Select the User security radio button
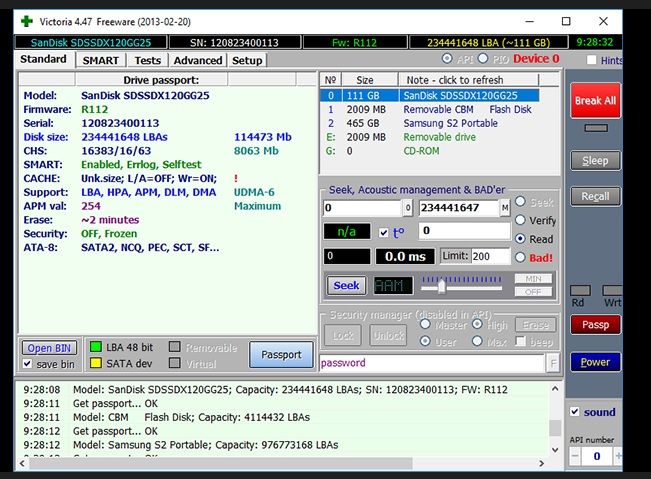Screen dimensions: 651x479 click(425, 341)
